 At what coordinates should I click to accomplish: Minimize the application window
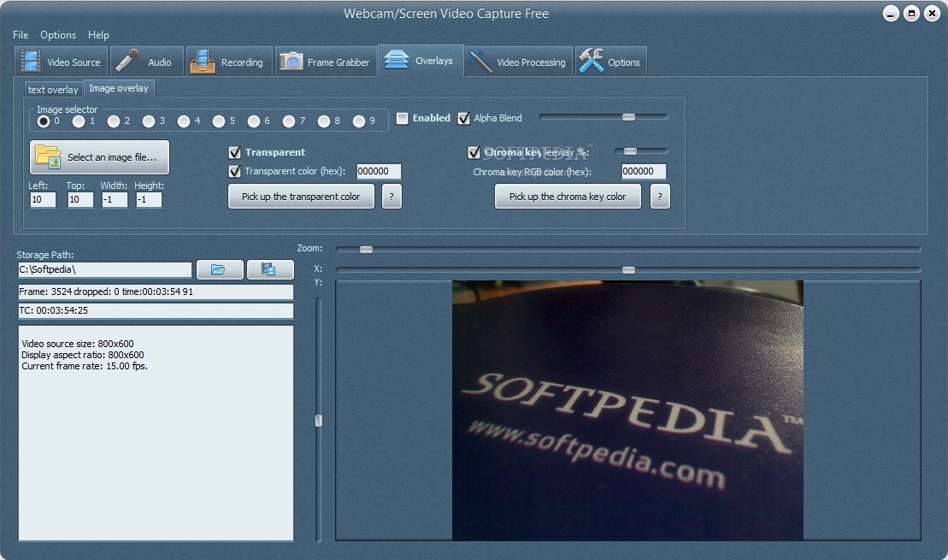[891, 14]
